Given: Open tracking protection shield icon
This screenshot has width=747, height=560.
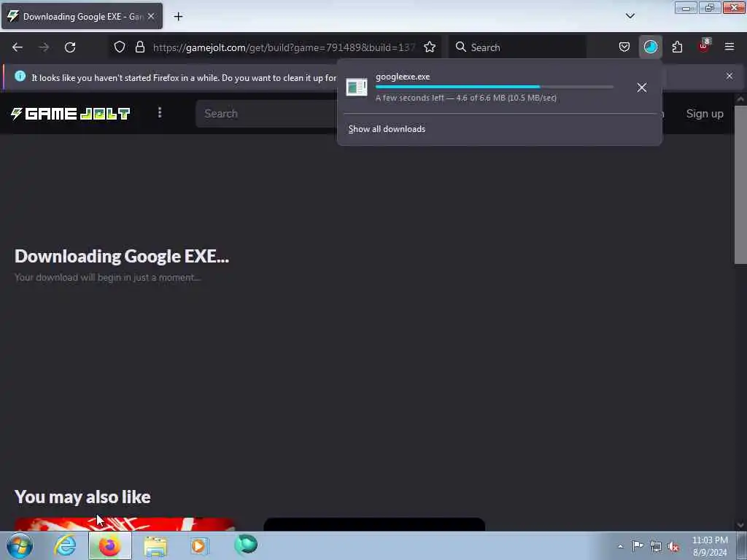Looking at the screenshot, I should point(120,47).
